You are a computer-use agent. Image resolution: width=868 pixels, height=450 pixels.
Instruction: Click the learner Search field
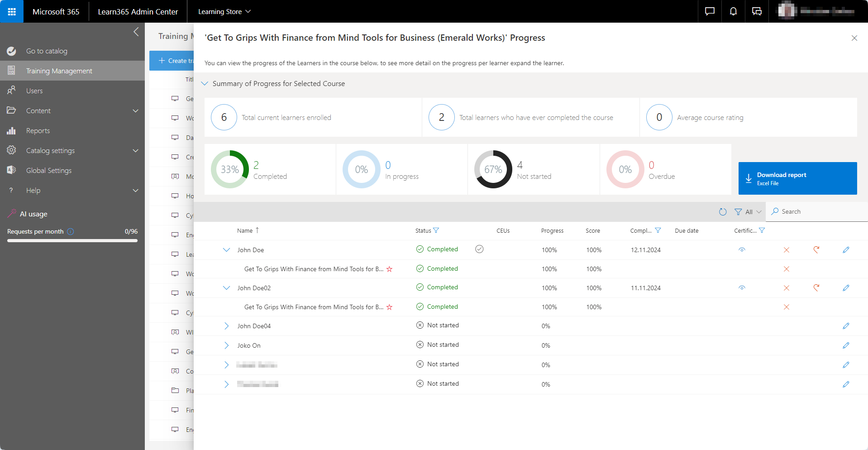(817, 211)
